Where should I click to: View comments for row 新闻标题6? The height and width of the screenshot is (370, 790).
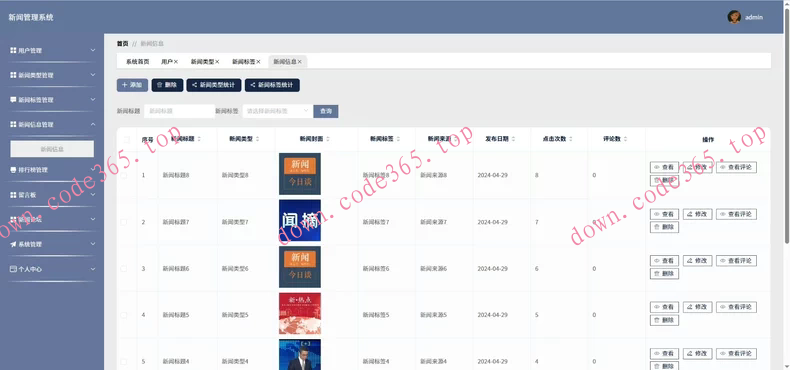click(736, 261)
